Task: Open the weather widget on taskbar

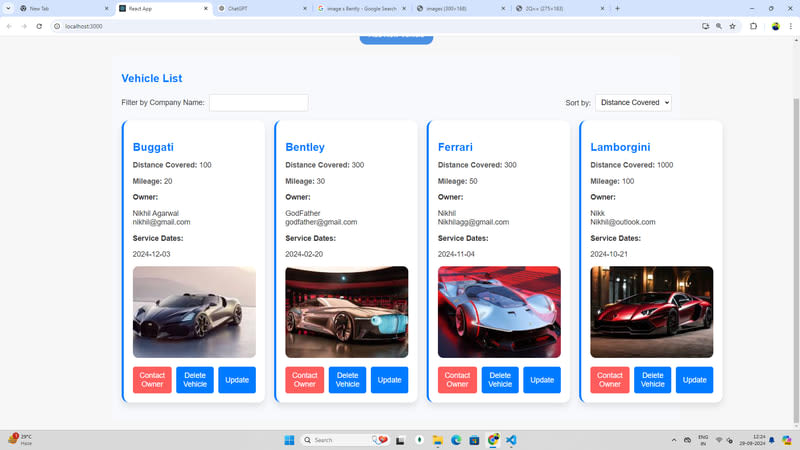Action: [x=19, y=439]
